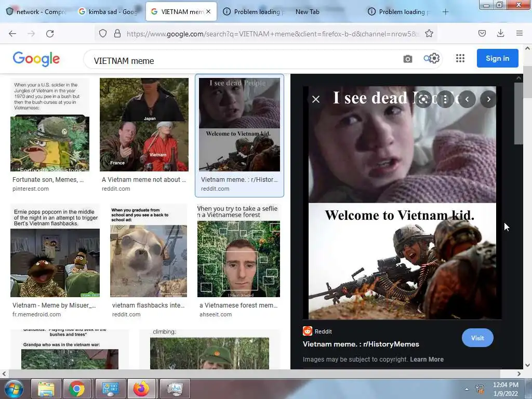Image resolution: width=532 pixels, height=399 pixels.
Task: Click the preview panel scrollbar thumb
Action: click(518, 113)
